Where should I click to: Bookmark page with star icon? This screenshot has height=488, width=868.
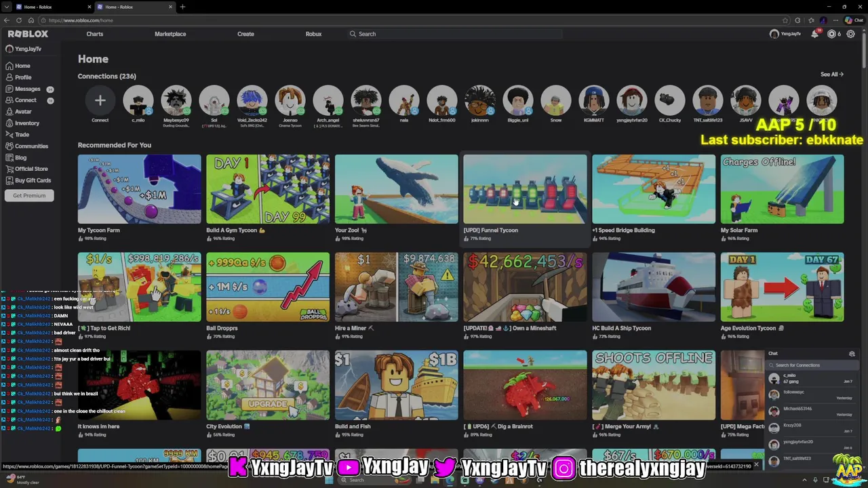[785, 20]
